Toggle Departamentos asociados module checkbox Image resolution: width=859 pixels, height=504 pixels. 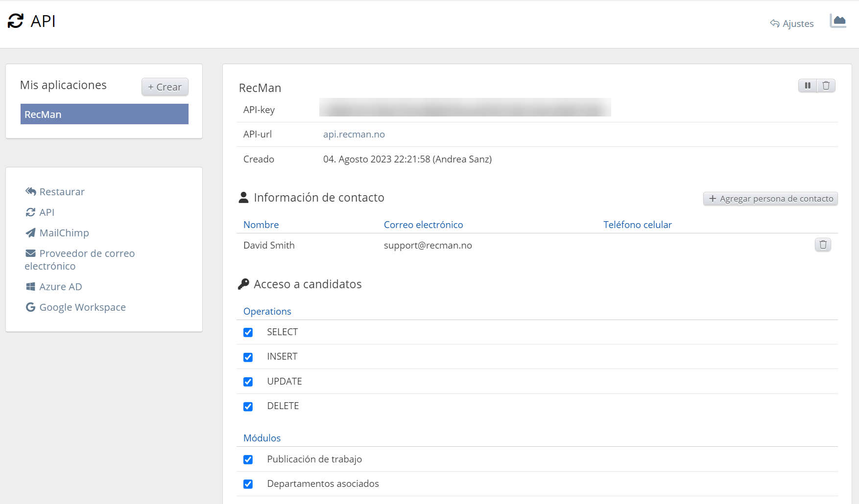pos(248,484)
